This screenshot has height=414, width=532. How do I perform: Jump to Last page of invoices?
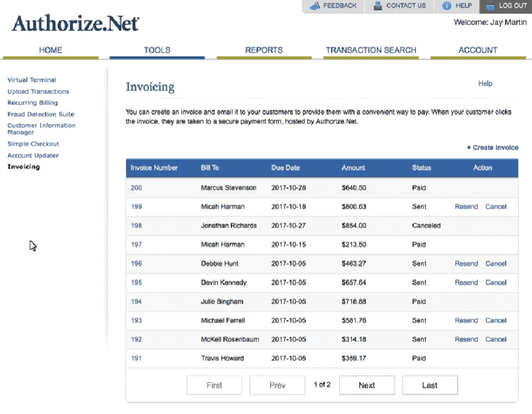pos(430,385)
